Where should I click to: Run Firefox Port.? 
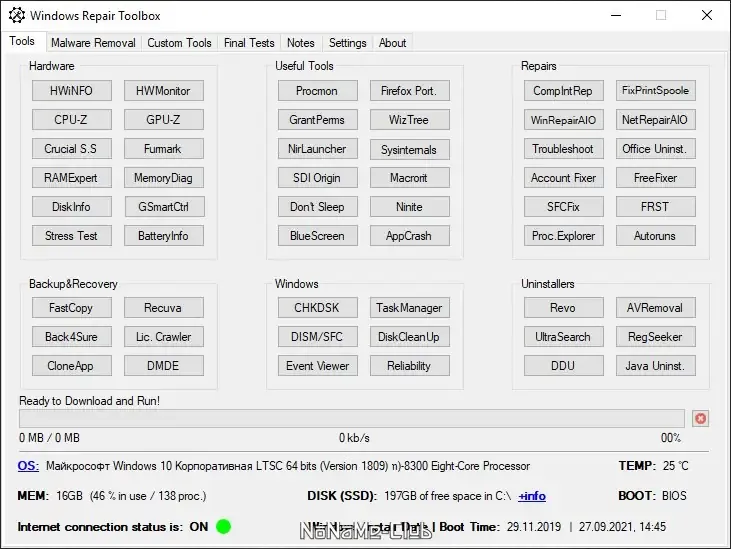(410, 90)
